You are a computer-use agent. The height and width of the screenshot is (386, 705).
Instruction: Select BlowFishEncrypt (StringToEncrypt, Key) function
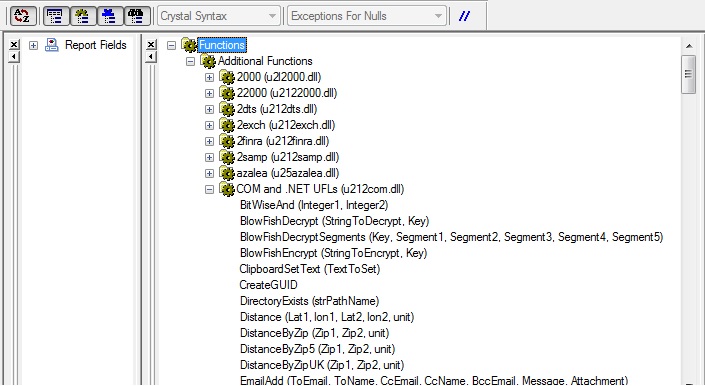[x=333, y=253]
